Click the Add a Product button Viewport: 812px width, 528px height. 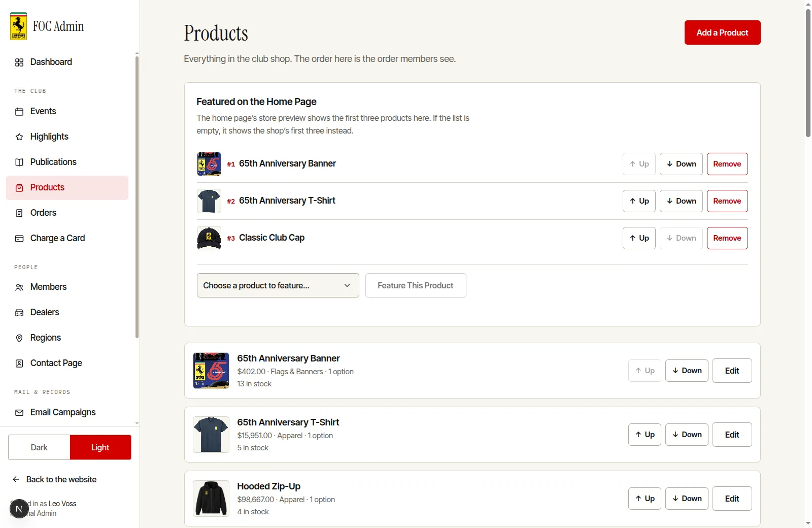(x=722, y=32)
